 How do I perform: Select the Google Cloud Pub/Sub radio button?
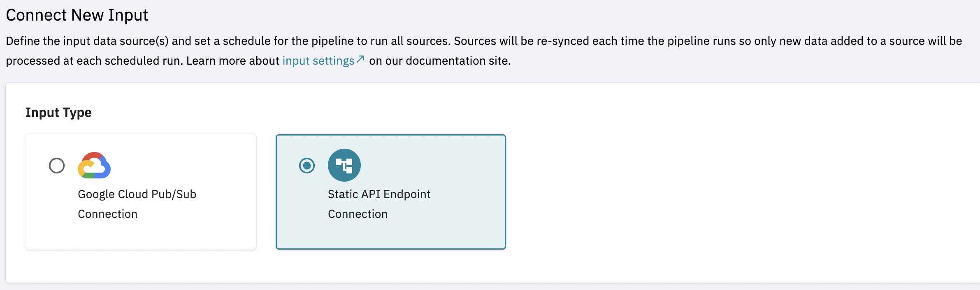57,166
